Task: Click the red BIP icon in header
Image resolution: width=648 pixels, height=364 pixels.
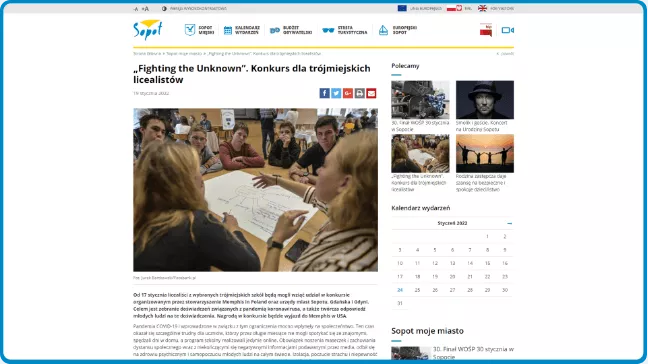Action: (x=486, y=30)
